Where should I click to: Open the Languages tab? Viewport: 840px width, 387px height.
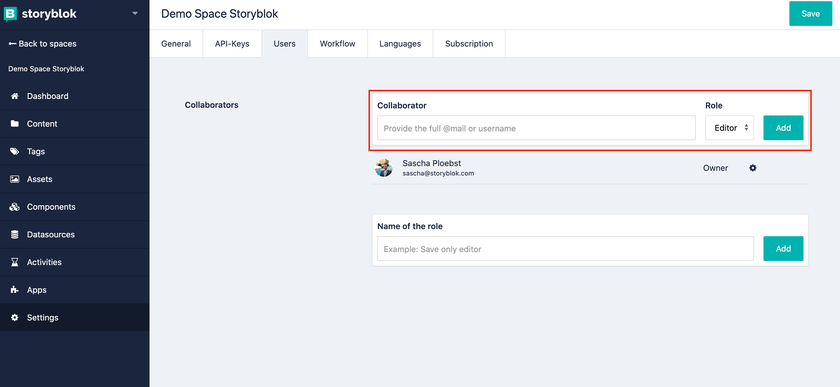(x=400, y=44)
